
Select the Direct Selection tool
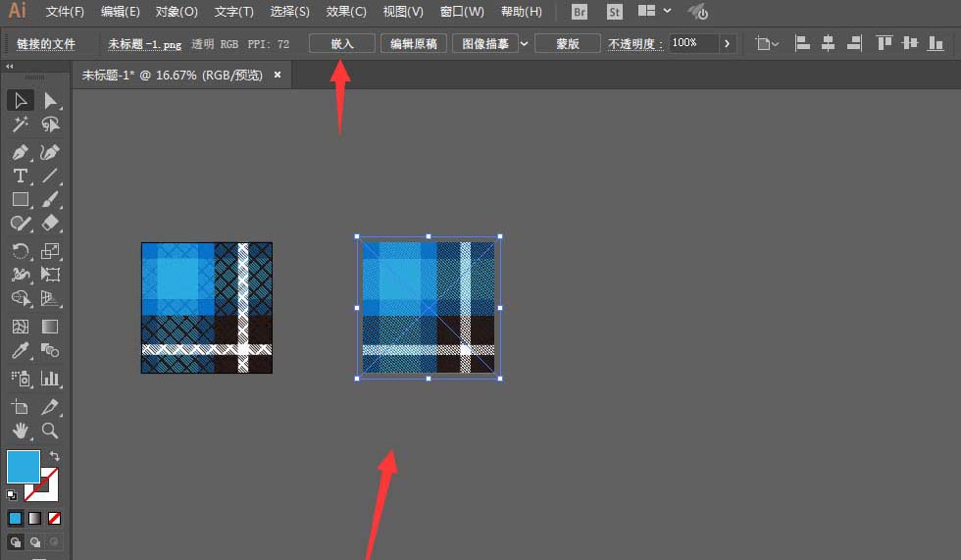50,100
